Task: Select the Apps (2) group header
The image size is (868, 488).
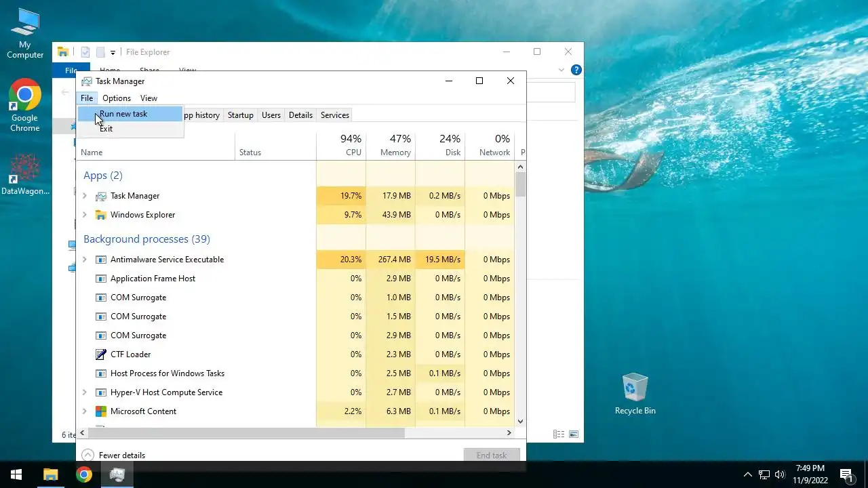Action: pos(103,176)
